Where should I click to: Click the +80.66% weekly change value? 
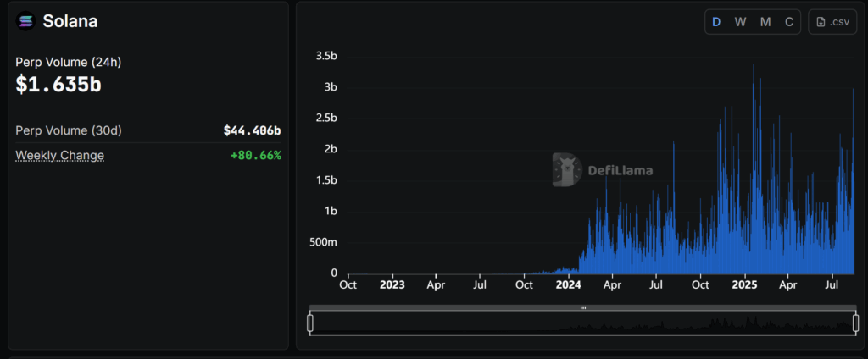256,156
